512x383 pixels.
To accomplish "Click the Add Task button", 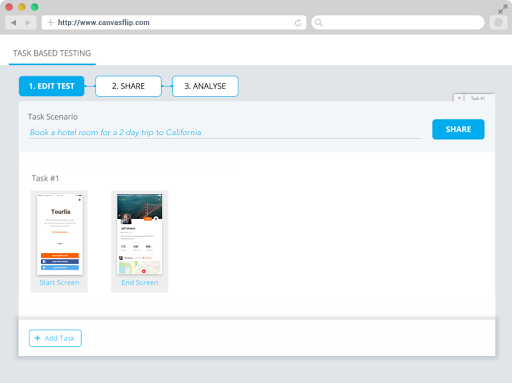I will (x=55, y=338).
